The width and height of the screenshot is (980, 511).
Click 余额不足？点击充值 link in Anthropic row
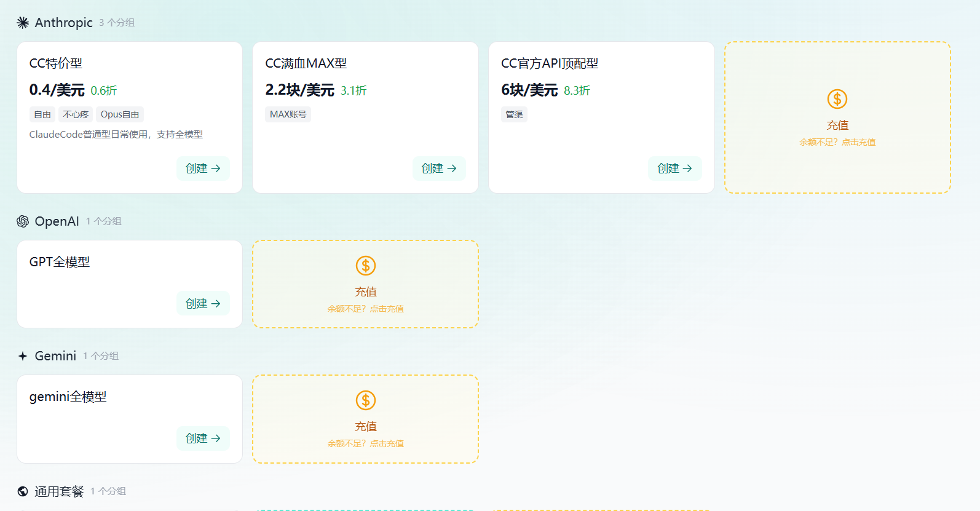(x=837, y=142)
